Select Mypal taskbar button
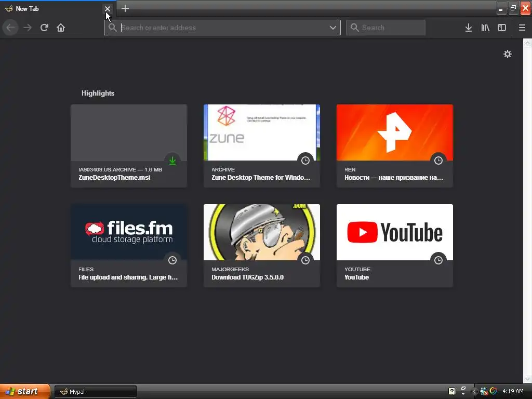This screenshot has width=532, height=399. [x=96, y=392]
